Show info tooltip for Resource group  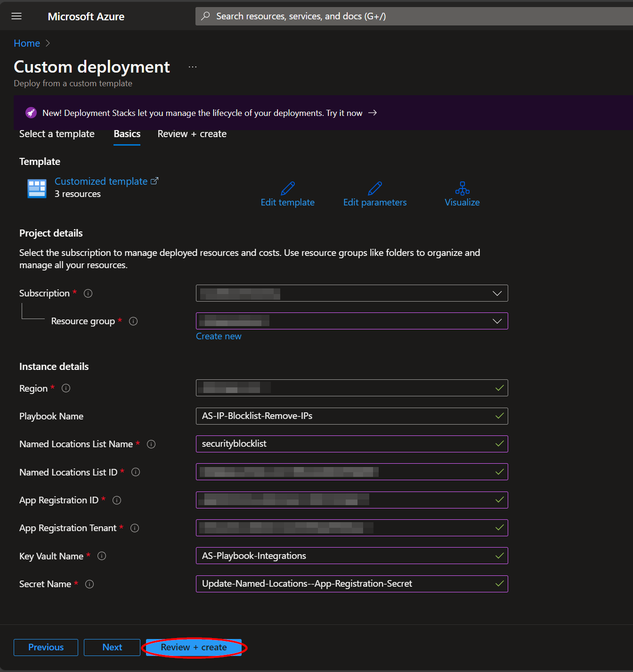133,321
